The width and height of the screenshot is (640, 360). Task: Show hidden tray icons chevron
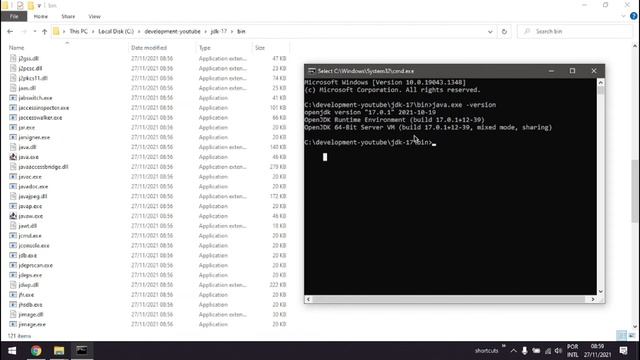(x=513, y=351)
